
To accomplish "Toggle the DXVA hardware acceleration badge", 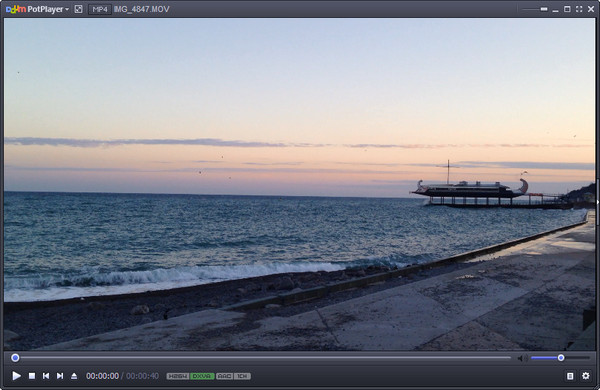I will [x=202, y=376].
